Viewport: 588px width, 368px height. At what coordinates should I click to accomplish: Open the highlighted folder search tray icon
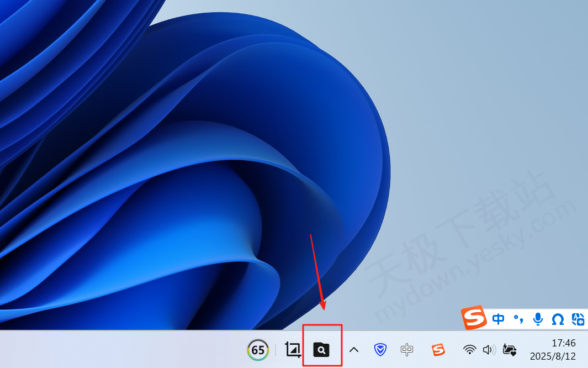[321, 349]
